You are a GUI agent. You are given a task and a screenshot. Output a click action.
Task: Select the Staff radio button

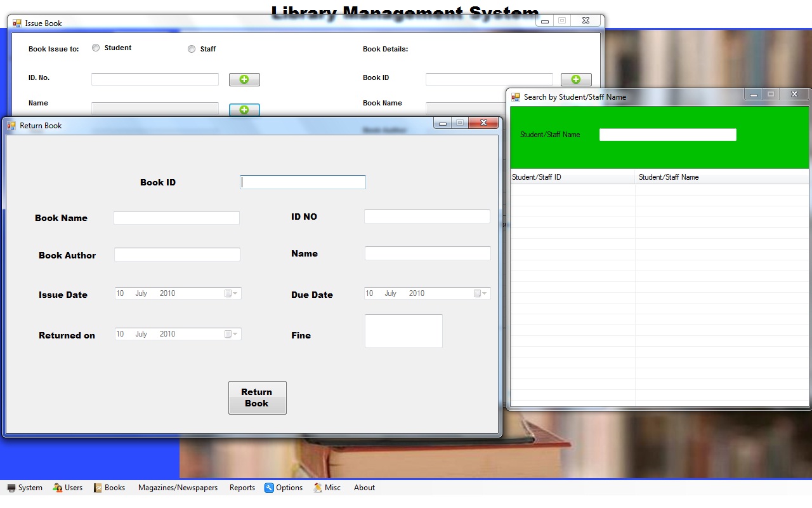(191, 48)
